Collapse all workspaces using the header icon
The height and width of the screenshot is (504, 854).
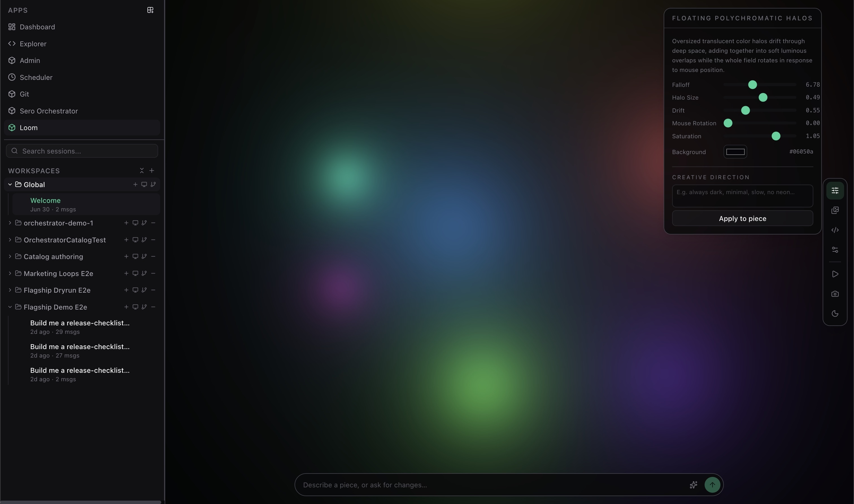[142, 170]
